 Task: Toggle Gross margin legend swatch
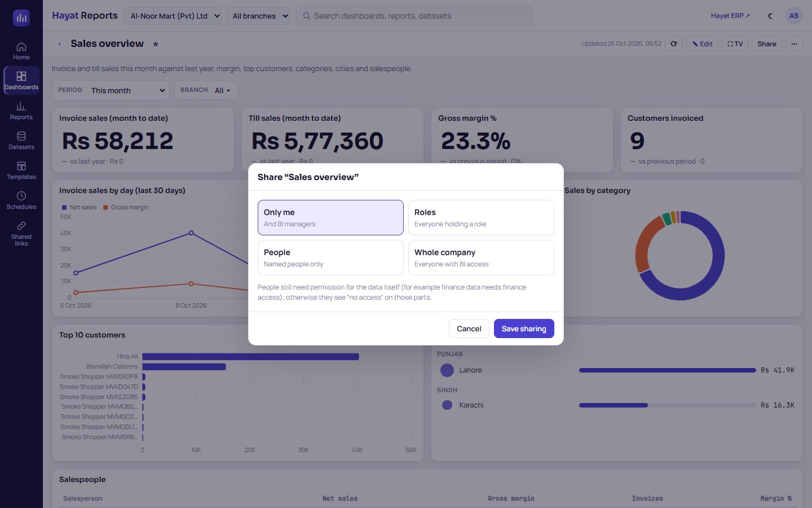point(105,207)
